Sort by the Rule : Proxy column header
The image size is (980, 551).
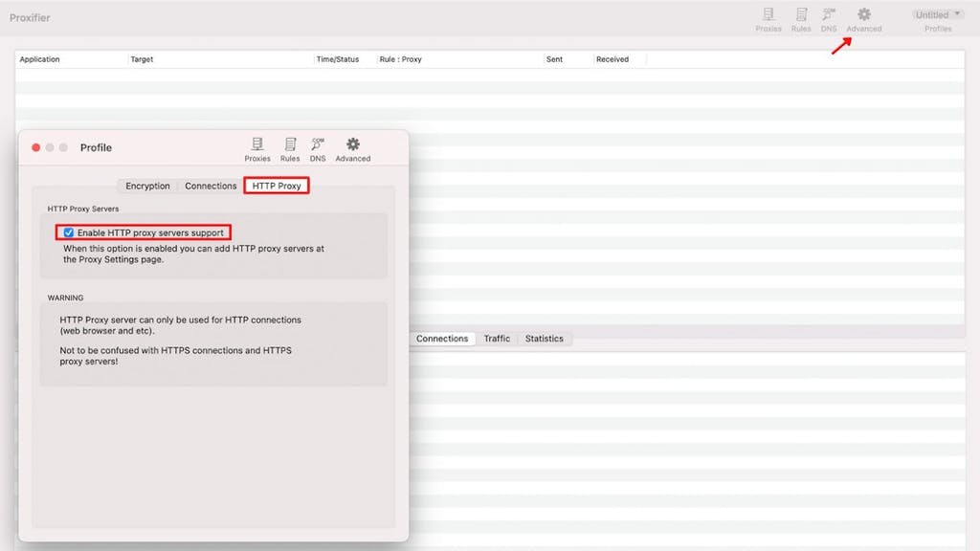coord(459,59)
